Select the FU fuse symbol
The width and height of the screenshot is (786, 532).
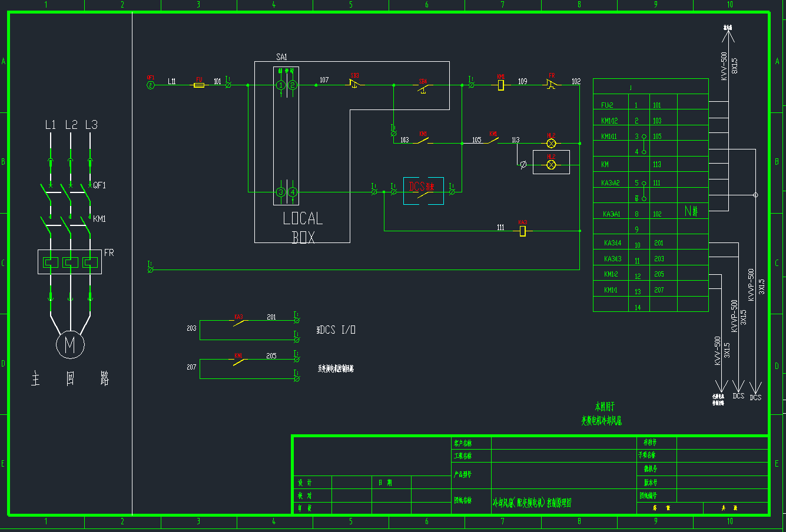[200, 85]
